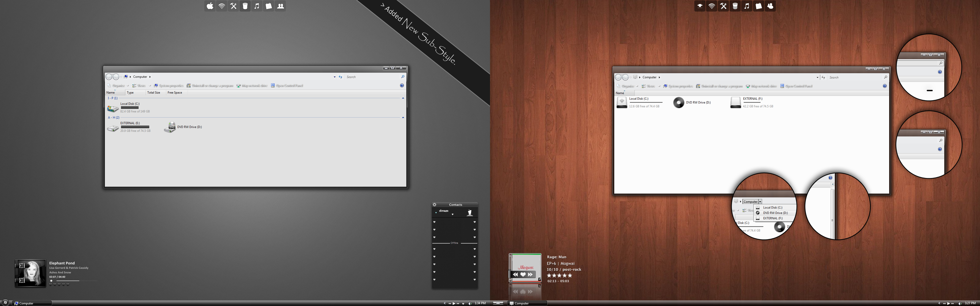Click Uninstall or change a program in gray window
Screen dimensions: 980x306
(x=210, y=85)
